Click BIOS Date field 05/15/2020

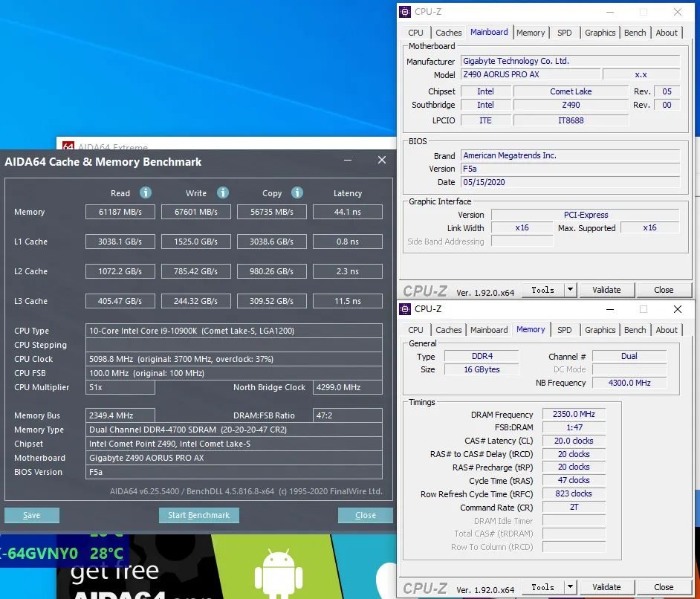click(571, 182)
